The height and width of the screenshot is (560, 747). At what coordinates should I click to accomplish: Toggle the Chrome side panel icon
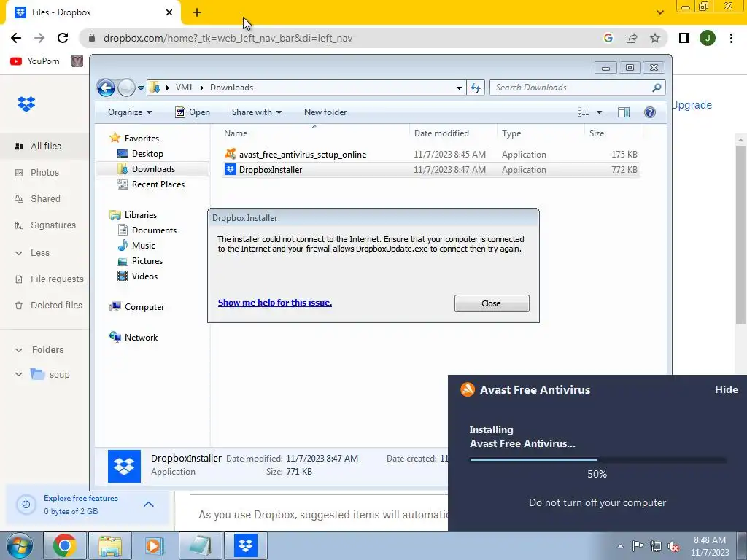[684, 38]
